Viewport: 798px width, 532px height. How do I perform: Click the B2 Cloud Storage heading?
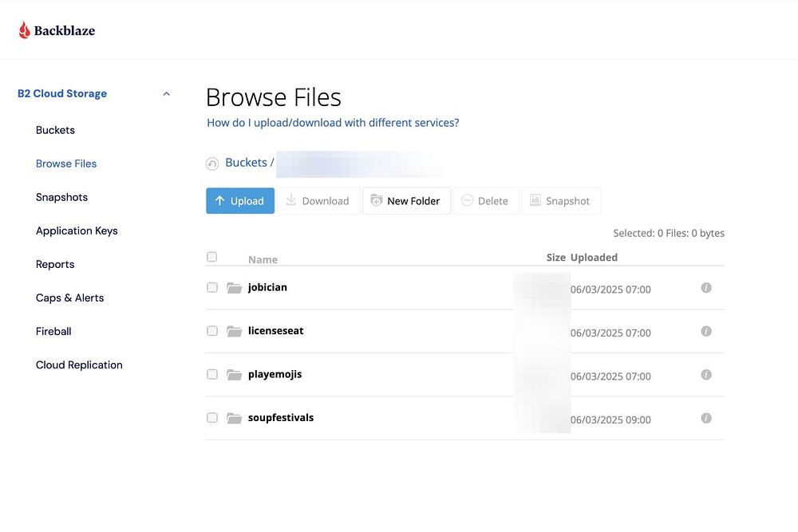pyautogui.click(x=62, y=93)
